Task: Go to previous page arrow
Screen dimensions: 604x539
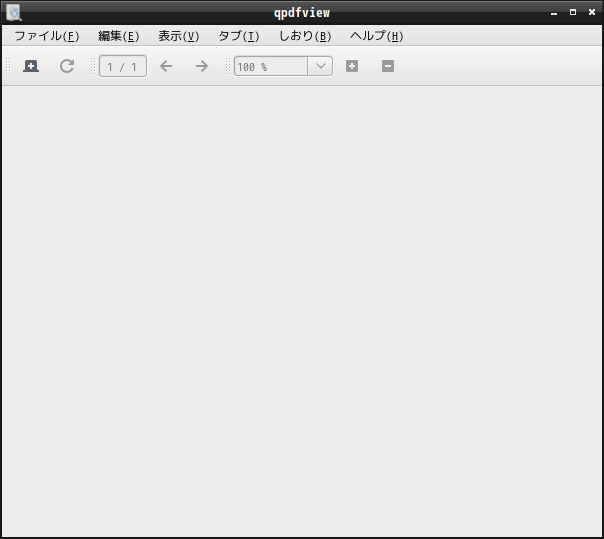Action: (166, 66)
